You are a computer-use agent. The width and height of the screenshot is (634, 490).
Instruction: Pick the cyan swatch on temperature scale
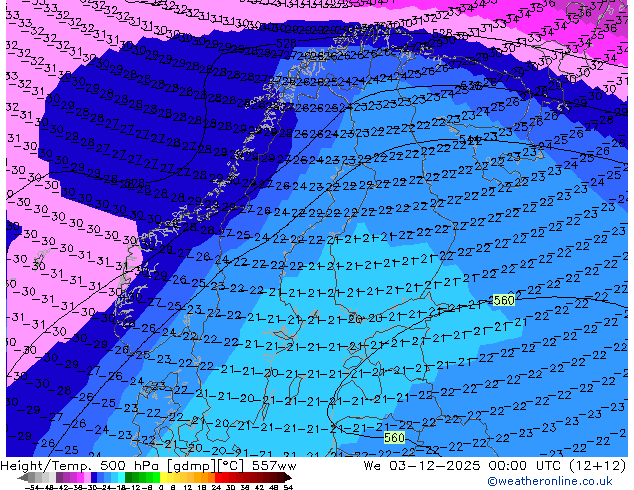pos(121,477)
